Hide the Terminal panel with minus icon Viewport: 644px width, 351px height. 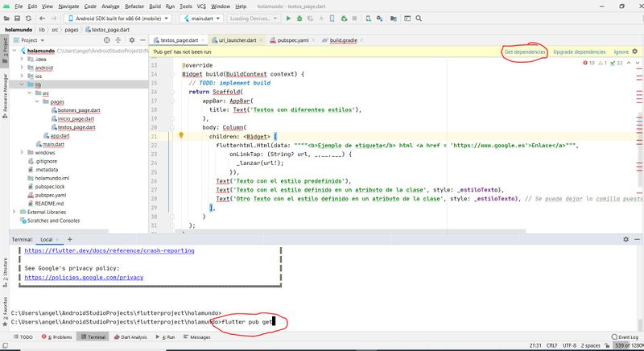637,239
